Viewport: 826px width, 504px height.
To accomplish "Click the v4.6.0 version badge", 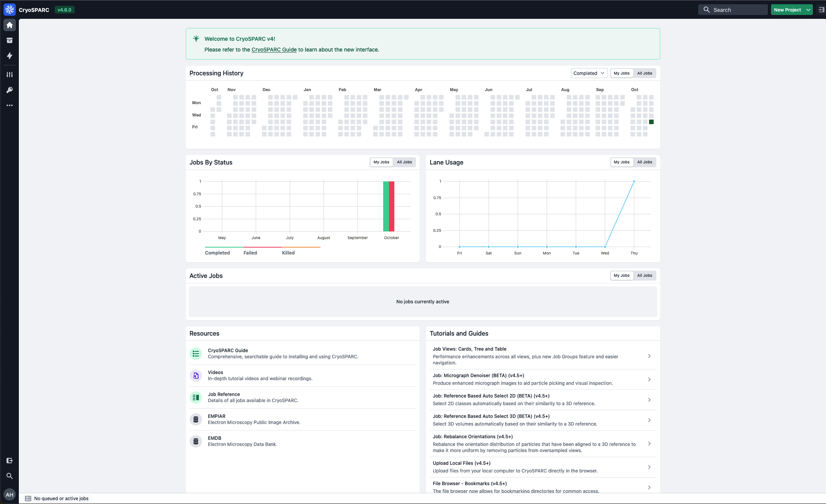I will [x=64, y=10].
